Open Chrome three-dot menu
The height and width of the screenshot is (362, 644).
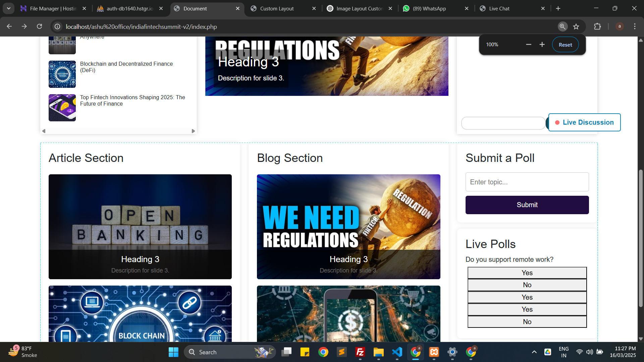pos(635,26)
